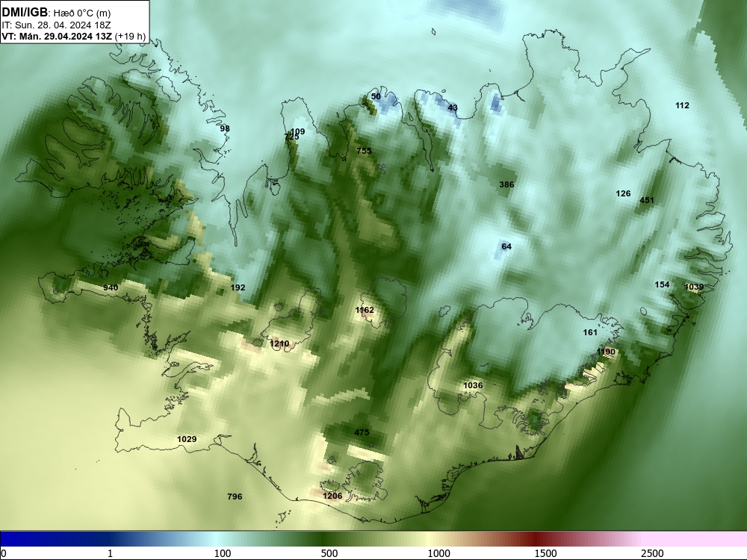Click the map value 1162
The height and width of the screenshot is (560, 747).
click(365, 310)
